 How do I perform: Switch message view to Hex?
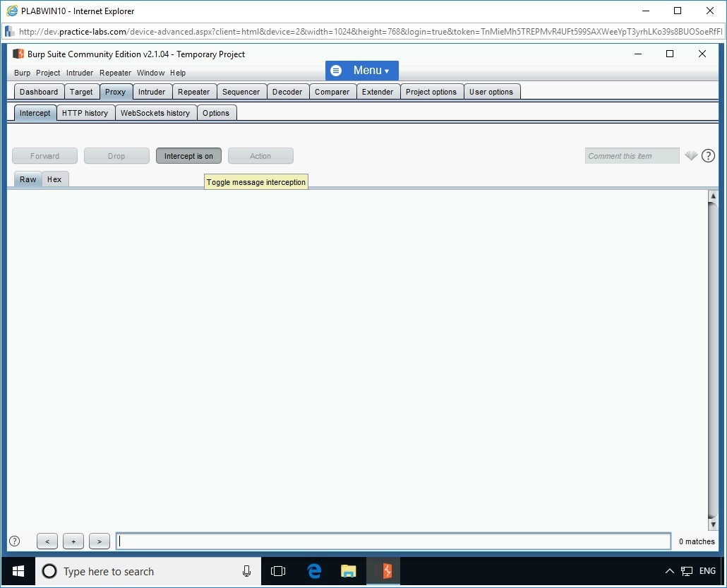click(54, 179)
